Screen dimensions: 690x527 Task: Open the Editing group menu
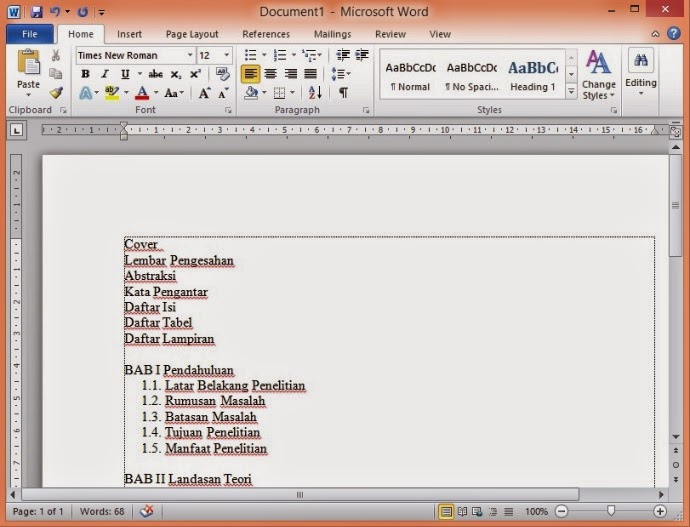[x=641, y=73]
